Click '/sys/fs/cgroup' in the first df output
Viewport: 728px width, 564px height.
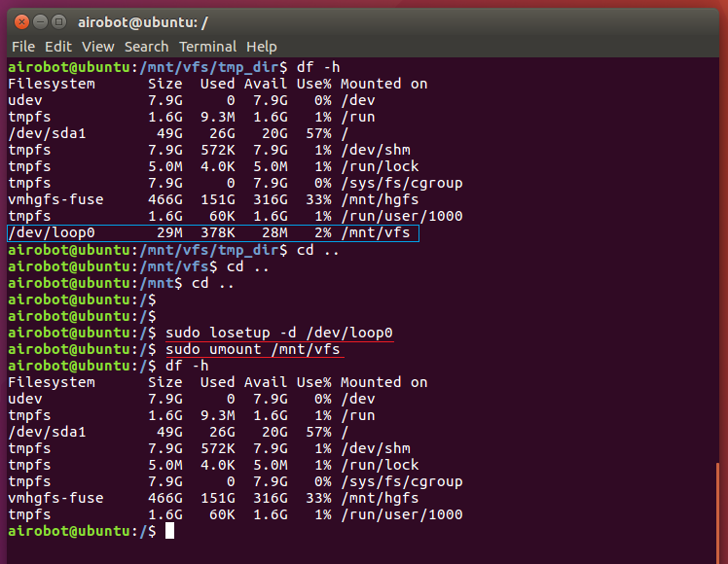tap(402, 183)
